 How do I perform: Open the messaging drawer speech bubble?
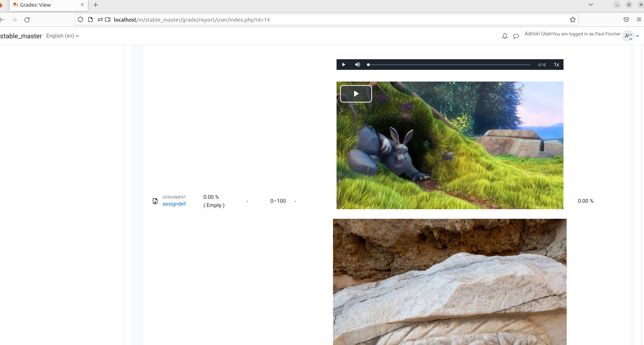pyautogui.click(x=516, y=36)
